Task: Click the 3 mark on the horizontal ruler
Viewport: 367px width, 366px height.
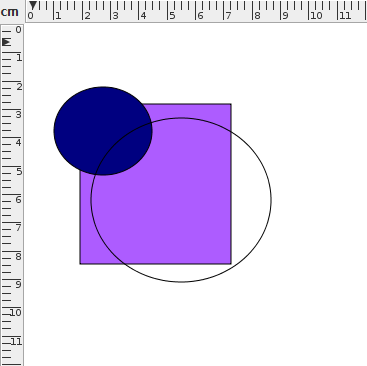Action: coord(115,16)
